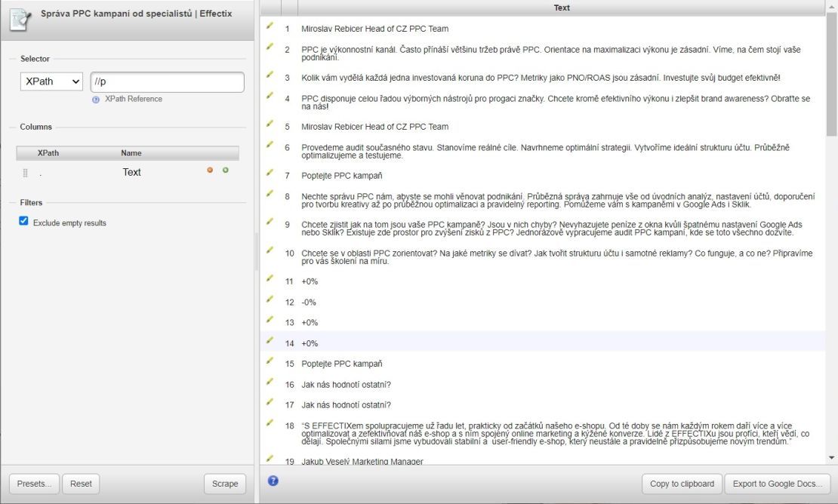Click the pencil icon on row 10

270,250
